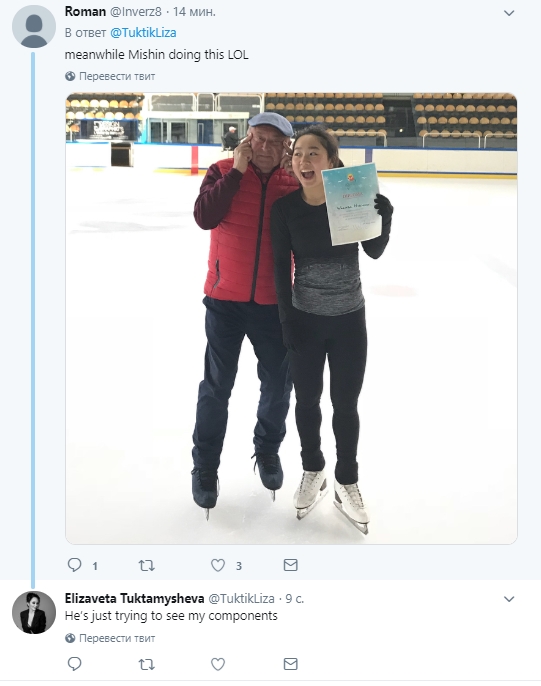The height and width of the screenshot is (686, 541).
Task: Like Elizaveta's components tweet
Action: (218, 665)
